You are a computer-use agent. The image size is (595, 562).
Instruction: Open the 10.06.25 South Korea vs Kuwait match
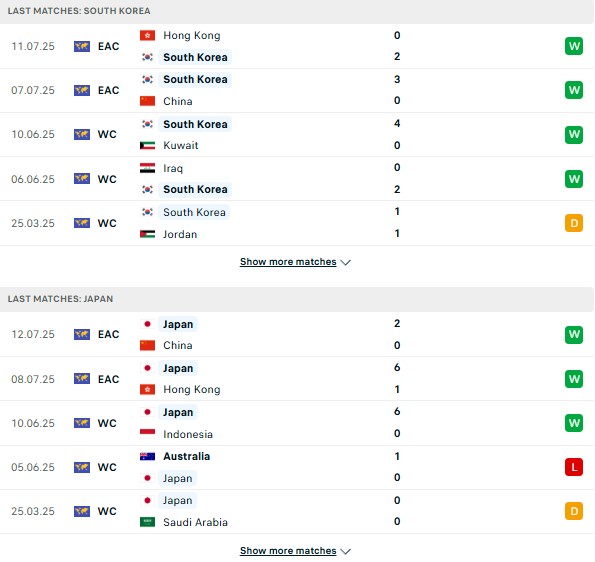(x=297, y=135)
